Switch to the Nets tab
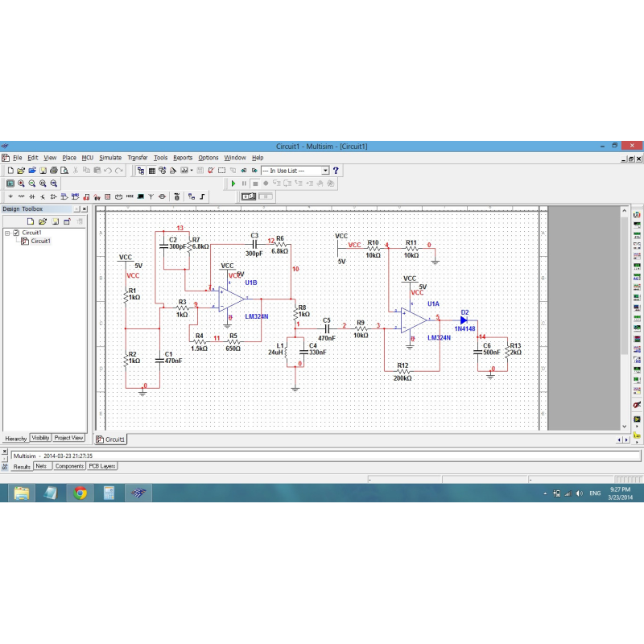 42,466
